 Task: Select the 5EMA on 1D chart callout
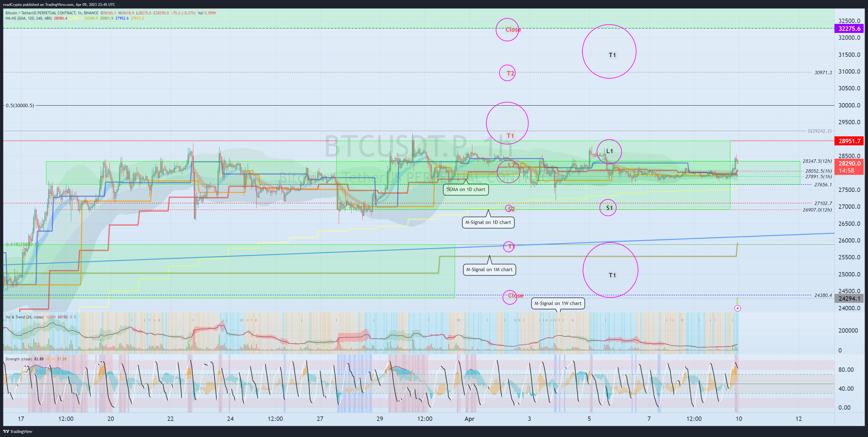click(x=466, y=189)
